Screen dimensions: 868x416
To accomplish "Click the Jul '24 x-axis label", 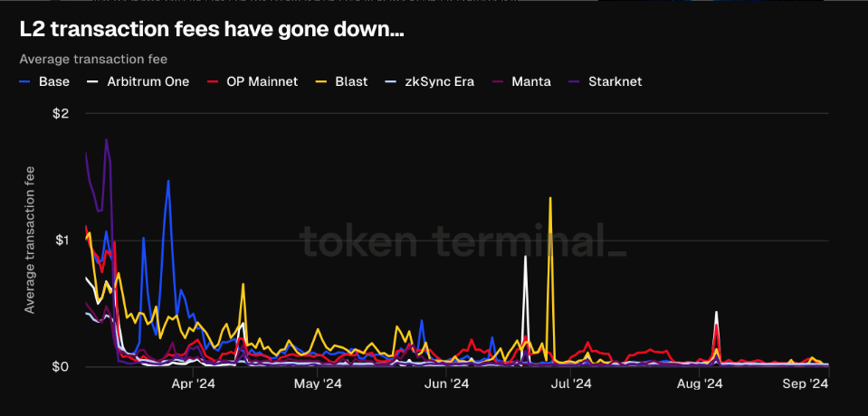I will 571,384.
